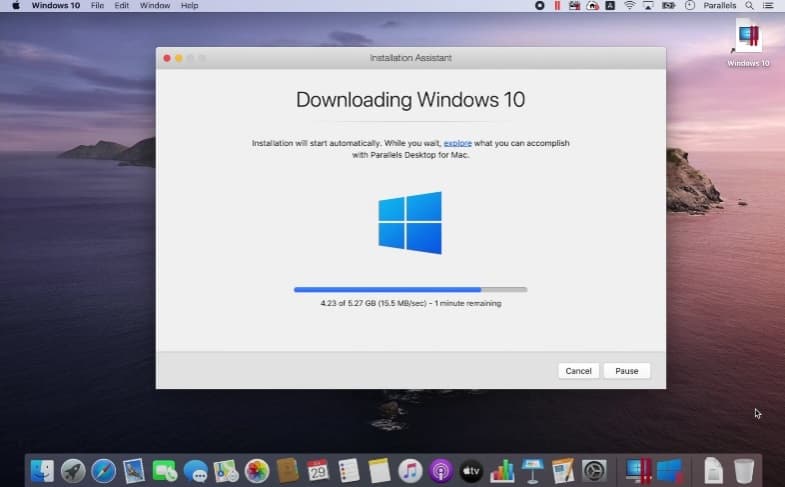Launch Safari from the Dock
Screen dimensions: 785x487
click(104, 471)
